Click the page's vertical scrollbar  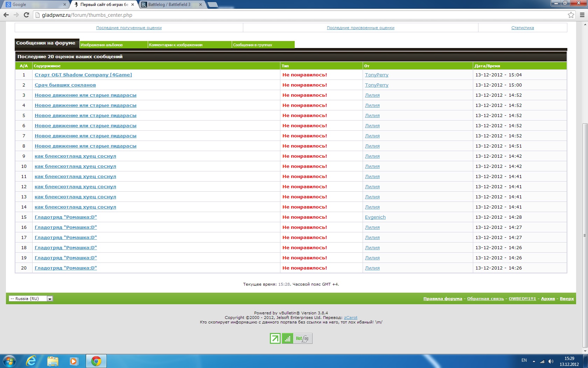(585, 235)
